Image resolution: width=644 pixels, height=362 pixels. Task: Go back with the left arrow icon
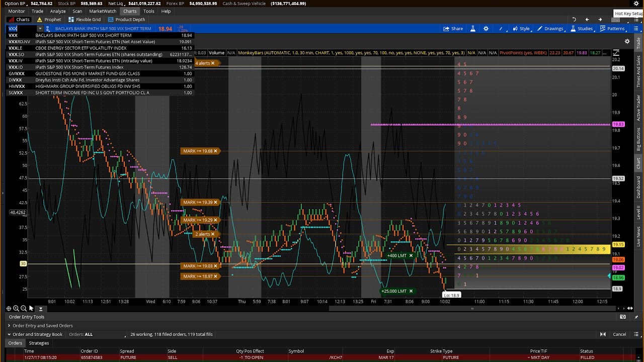[587, 20]
